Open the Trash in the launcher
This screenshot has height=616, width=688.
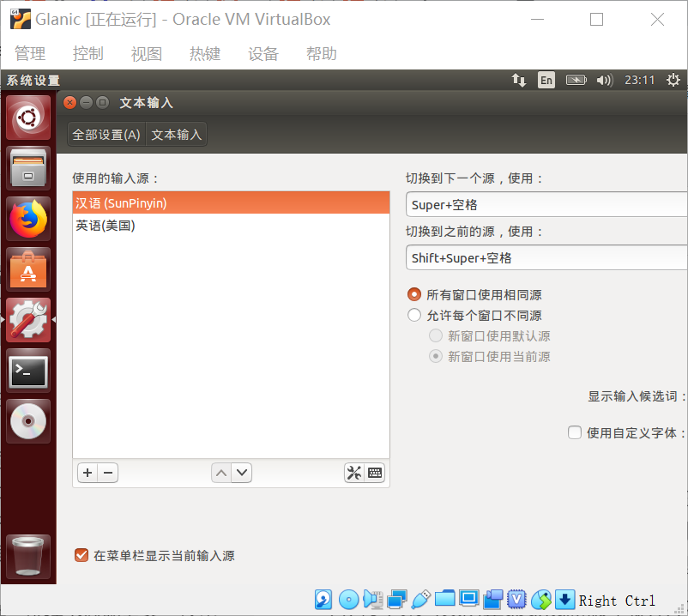click(x=28, y=557)
